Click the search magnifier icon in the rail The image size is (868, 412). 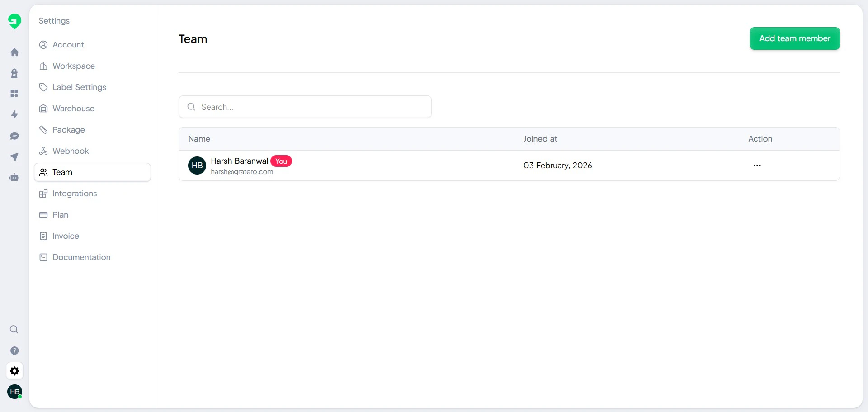tap(14, 329)
